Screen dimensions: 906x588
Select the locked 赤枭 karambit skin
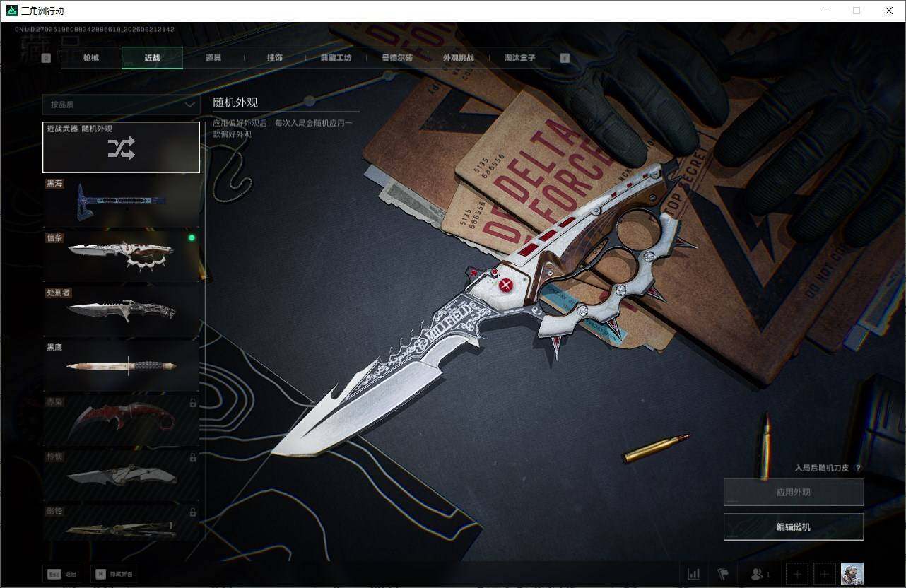pyautogui.click(x=121, y=420)
